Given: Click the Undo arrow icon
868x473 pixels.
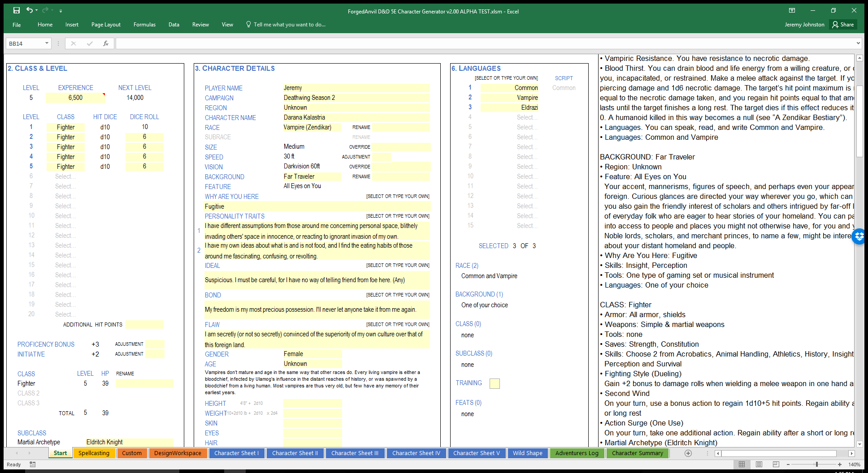Looking at the screenshot, I should click(29, 10).
